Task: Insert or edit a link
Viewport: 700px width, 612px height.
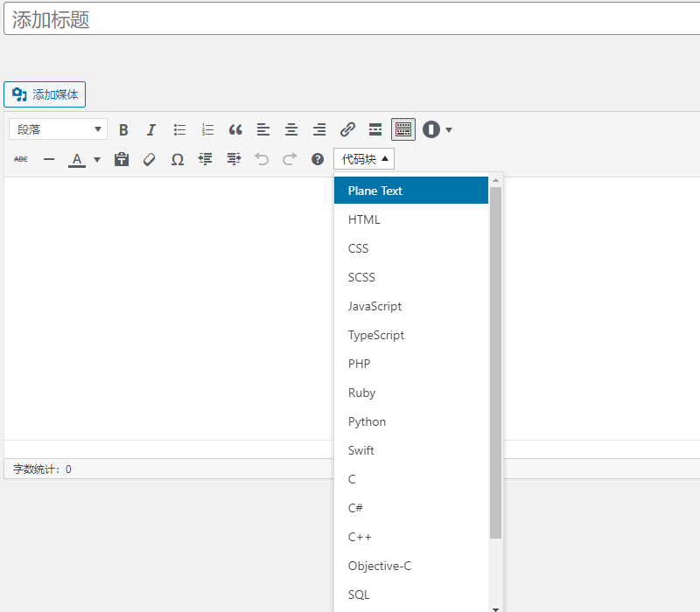Action: [347, 129]
